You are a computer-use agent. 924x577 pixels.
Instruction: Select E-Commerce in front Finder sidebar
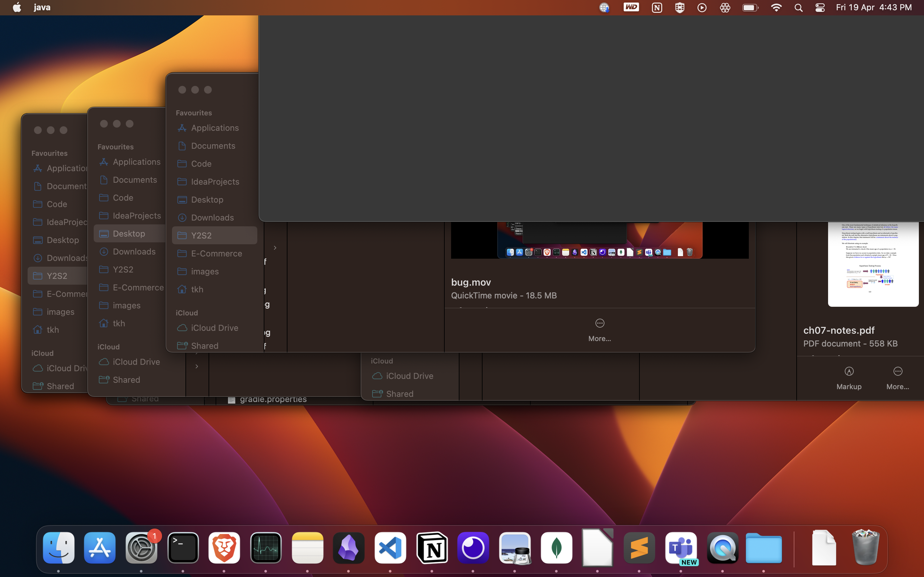coord(216,253)
